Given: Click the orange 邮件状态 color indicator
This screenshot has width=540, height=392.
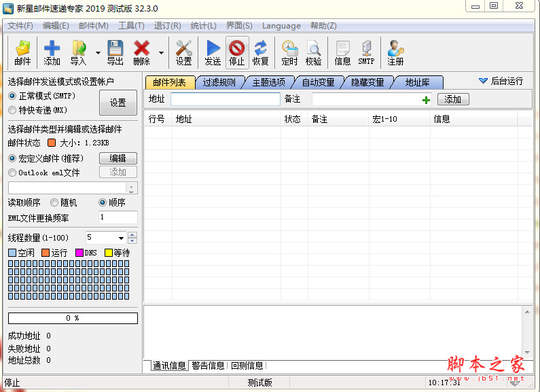Looking at the screenshot, I should tap(52, 143).
